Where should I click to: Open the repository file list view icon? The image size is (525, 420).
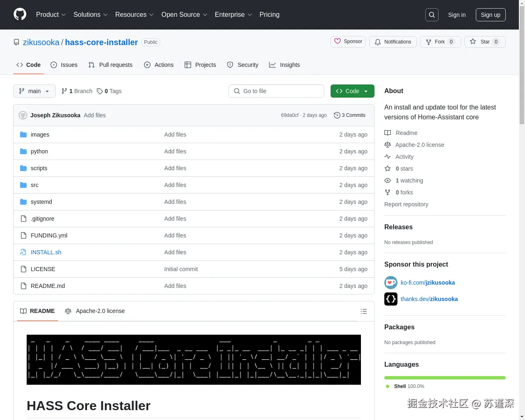click(363, 311)
